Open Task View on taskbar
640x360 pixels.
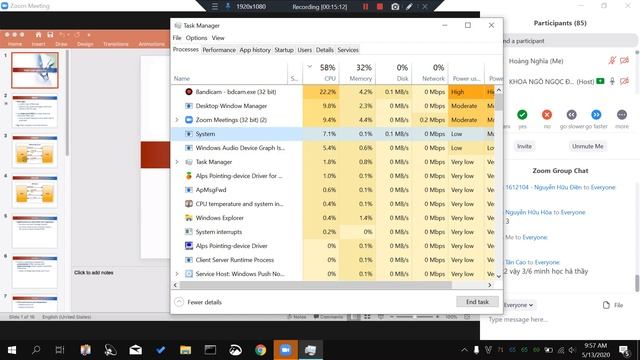coord(60,350)
